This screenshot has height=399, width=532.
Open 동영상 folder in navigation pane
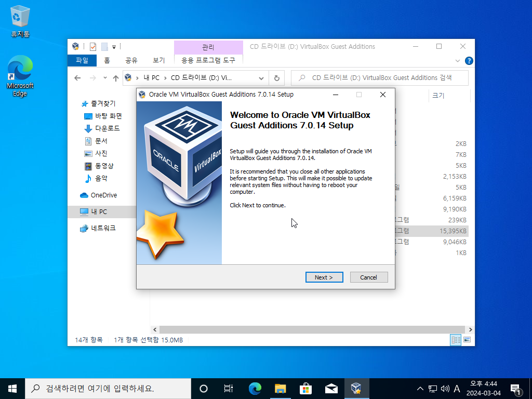tap(99, 166)
